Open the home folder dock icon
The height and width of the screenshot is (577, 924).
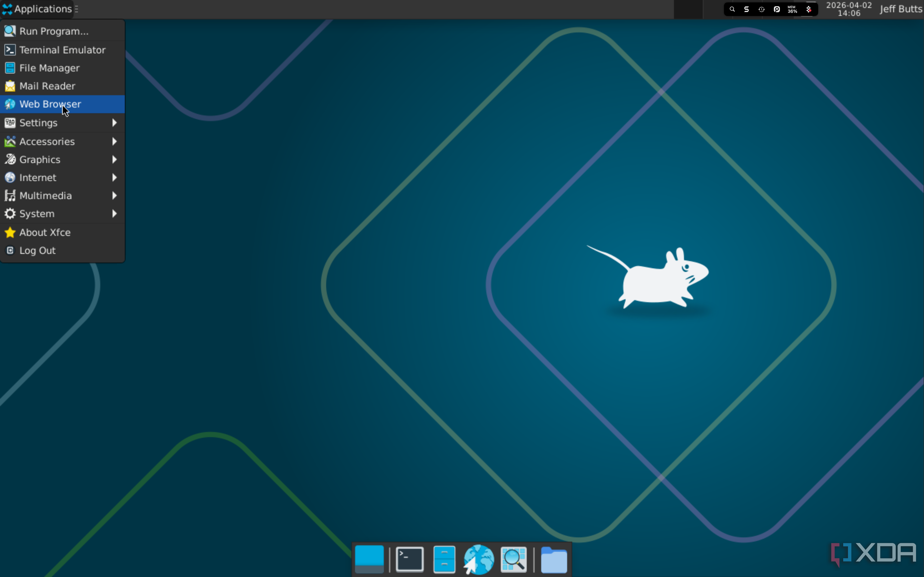[x=554, y=560]
